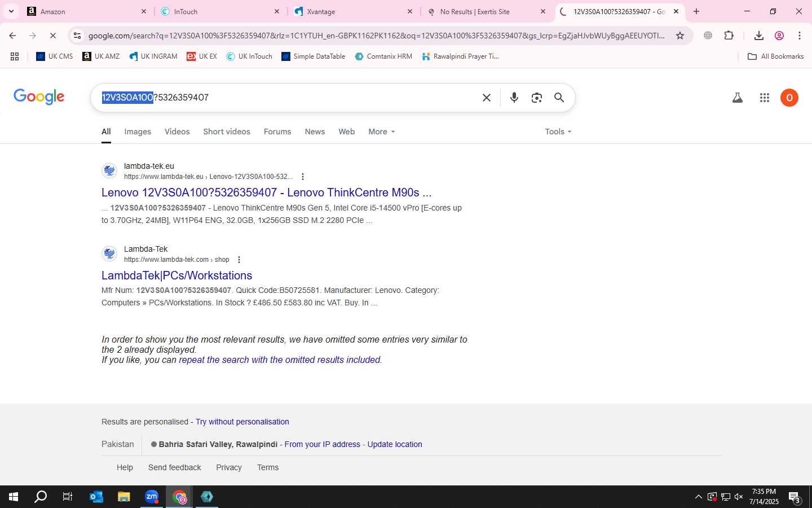Stop loading the page
This screenshot has height=508, width=812.
[52, 36]
